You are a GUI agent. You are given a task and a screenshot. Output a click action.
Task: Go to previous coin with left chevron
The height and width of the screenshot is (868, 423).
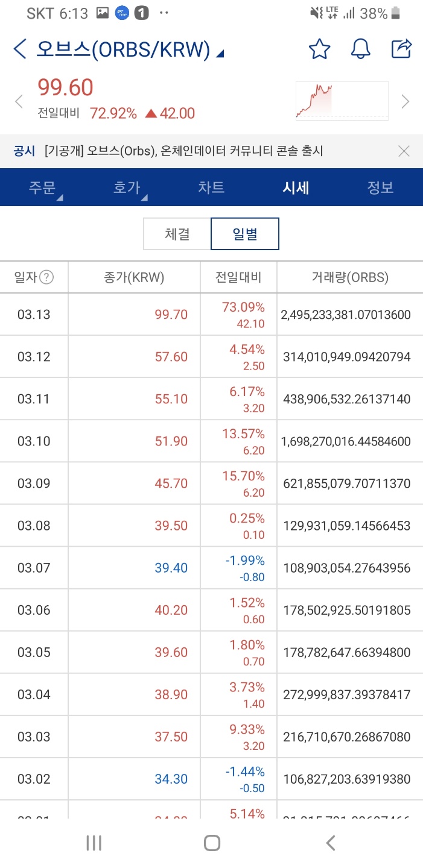click(19, 101)
